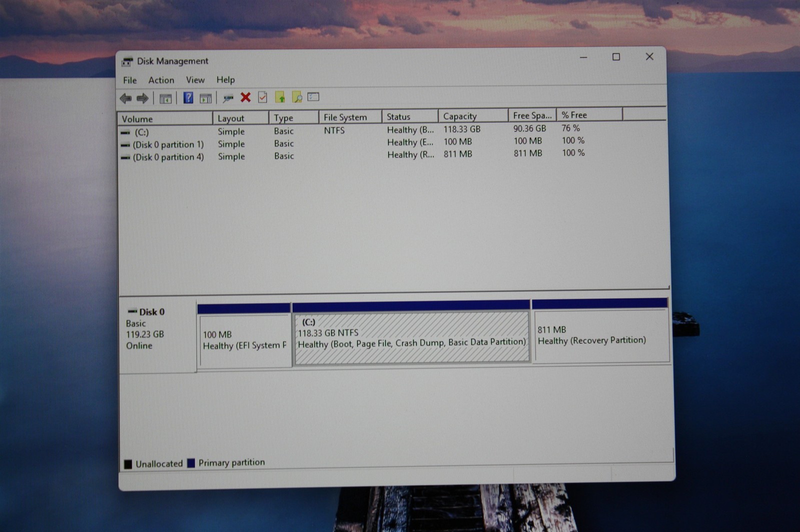Screen dimensions: 800x532
Task: Click the folder with green arrow icon
Action: (x=280, y=97)
